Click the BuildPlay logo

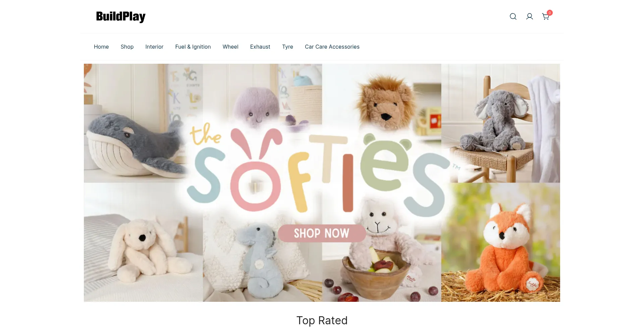121,16
